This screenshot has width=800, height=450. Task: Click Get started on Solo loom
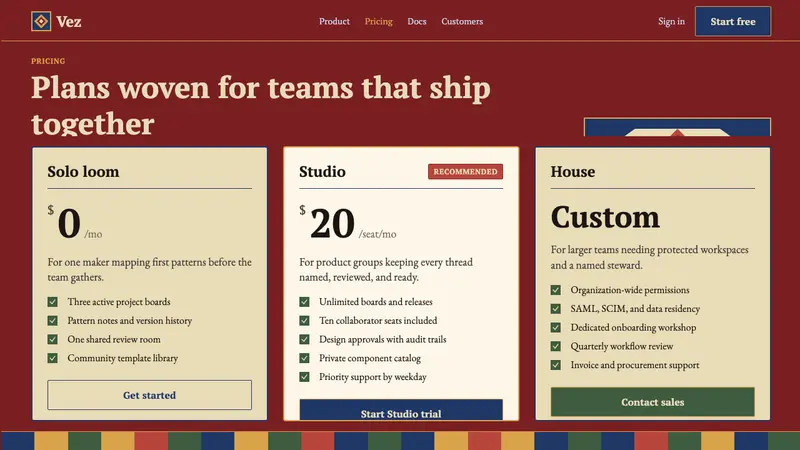click(149, 395)
